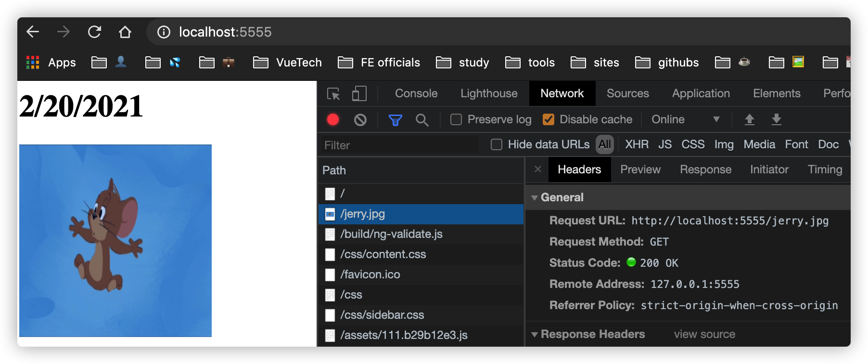Viewport: 868px width, 364px height.
Task: Switch to the Elements tab
Action: [777, 93]
